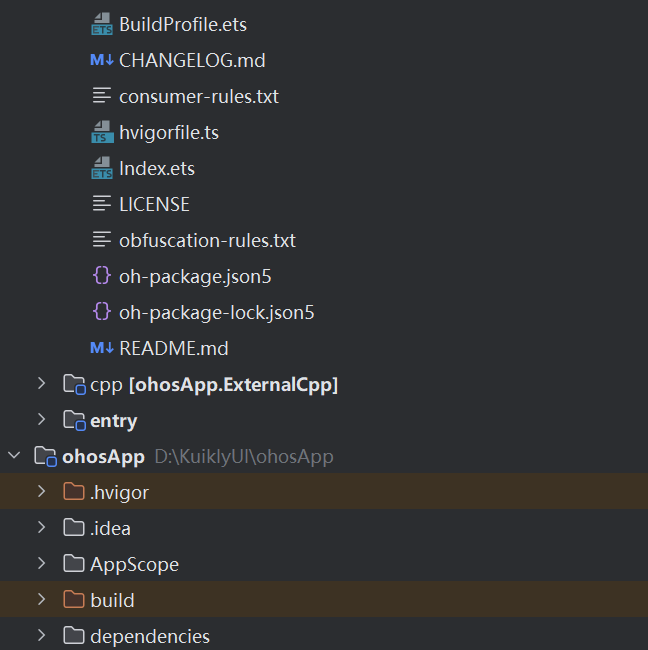Select CHANGELOG.md file
This screenshot has width=648, height=650.
192,61
